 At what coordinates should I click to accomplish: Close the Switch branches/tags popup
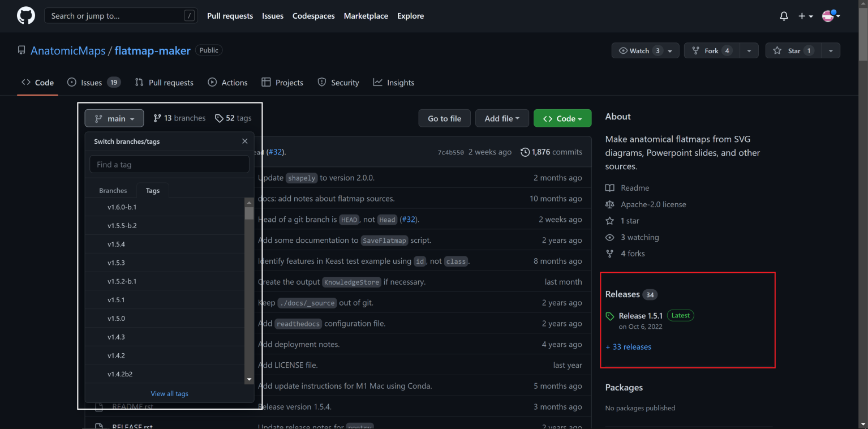(x=244, y=141)
